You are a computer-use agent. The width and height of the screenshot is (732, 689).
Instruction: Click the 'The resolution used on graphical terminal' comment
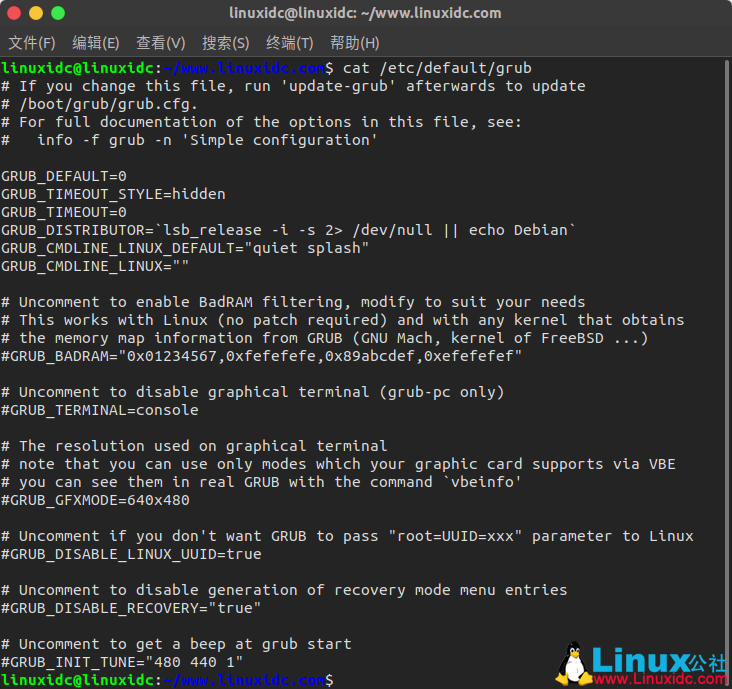tap(194, 446)
